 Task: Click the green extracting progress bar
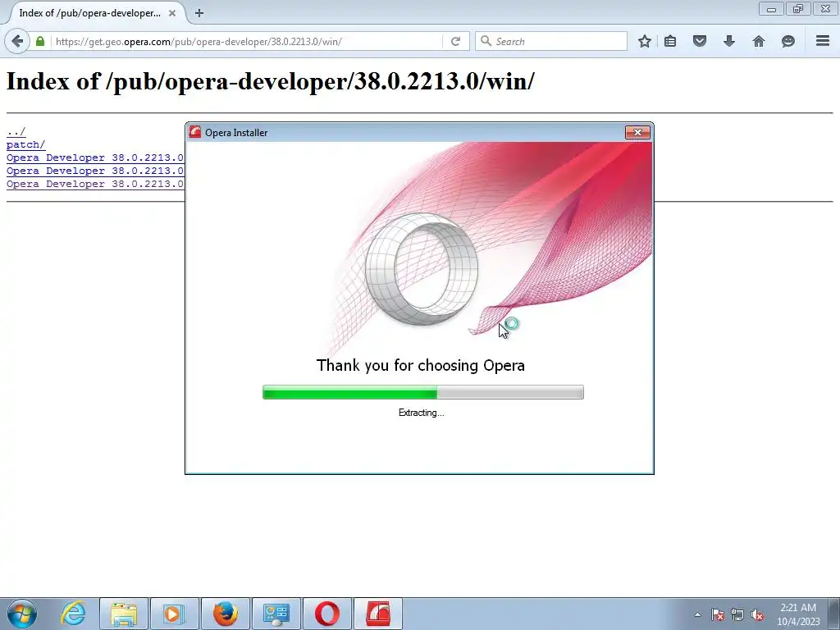422,392
